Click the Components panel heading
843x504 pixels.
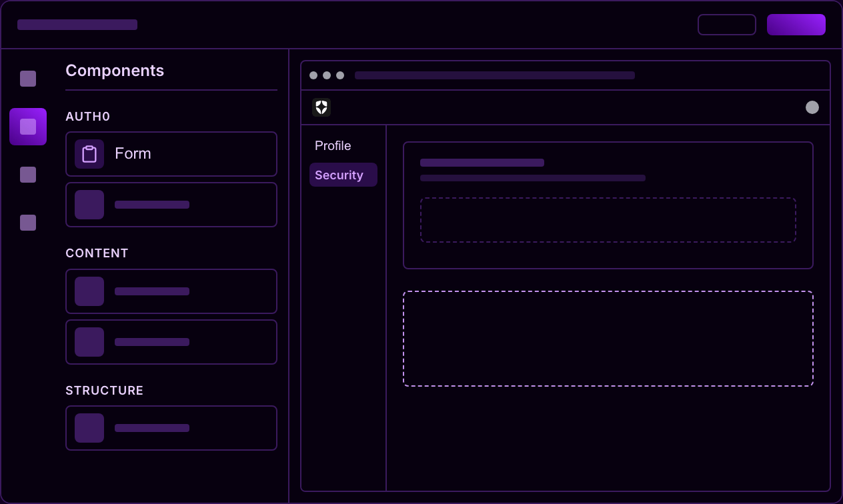click(x=115, y=71)
